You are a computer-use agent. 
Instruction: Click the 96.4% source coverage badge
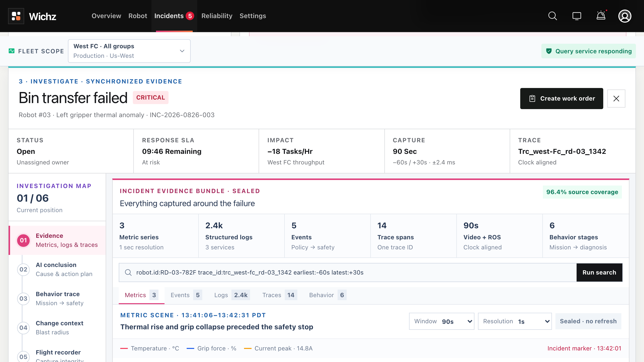coord(582,192)
